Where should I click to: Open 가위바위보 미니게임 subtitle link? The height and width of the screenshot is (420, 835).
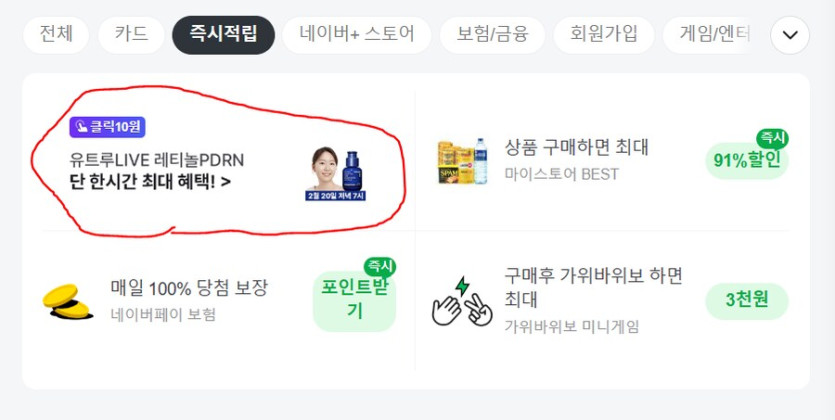coord(572,326)
